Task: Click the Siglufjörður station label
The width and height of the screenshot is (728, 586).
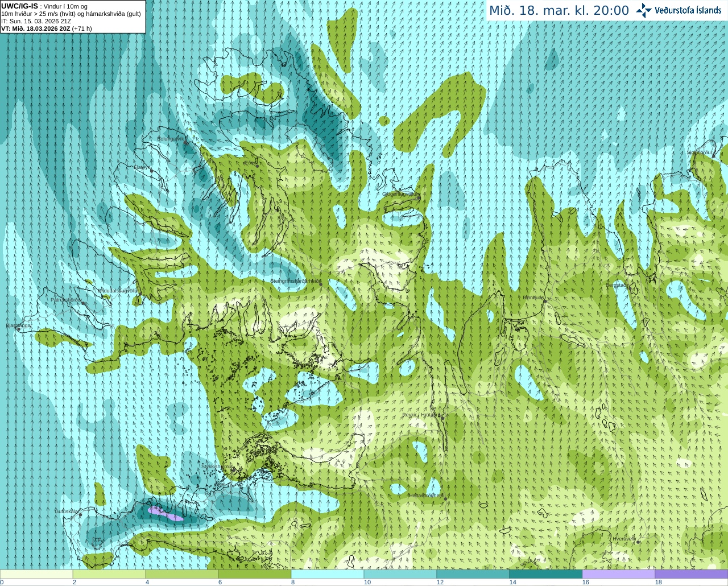Action: coord(700,152)
